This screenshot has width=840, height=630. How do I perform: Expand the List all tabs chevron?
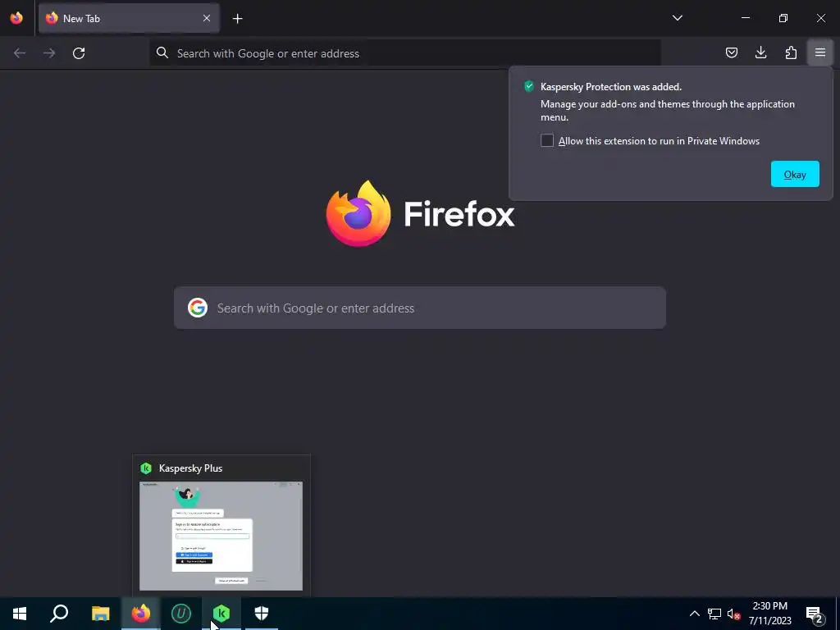[677, 18]
